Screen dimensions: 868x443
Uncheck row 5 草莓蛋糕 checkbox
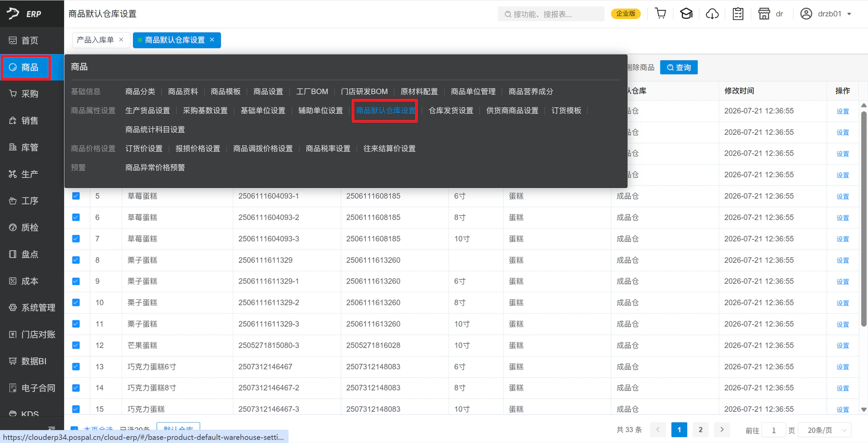coord(76,196)
